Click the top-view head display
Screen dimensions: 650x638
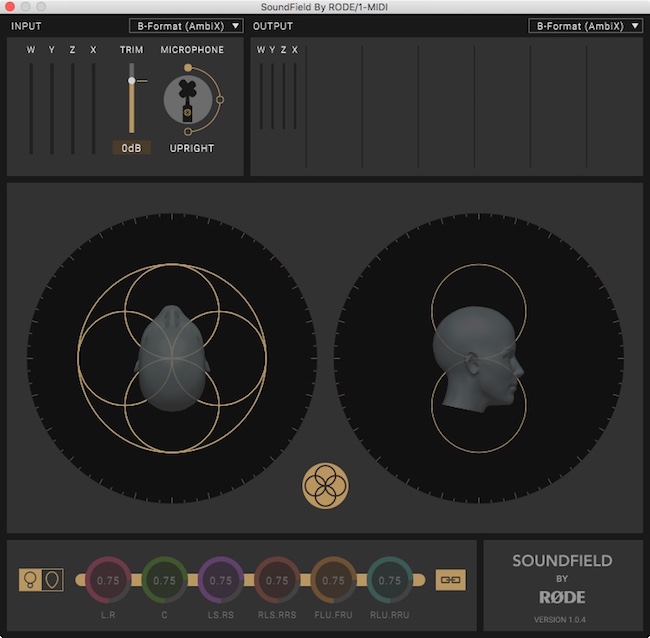172,358
